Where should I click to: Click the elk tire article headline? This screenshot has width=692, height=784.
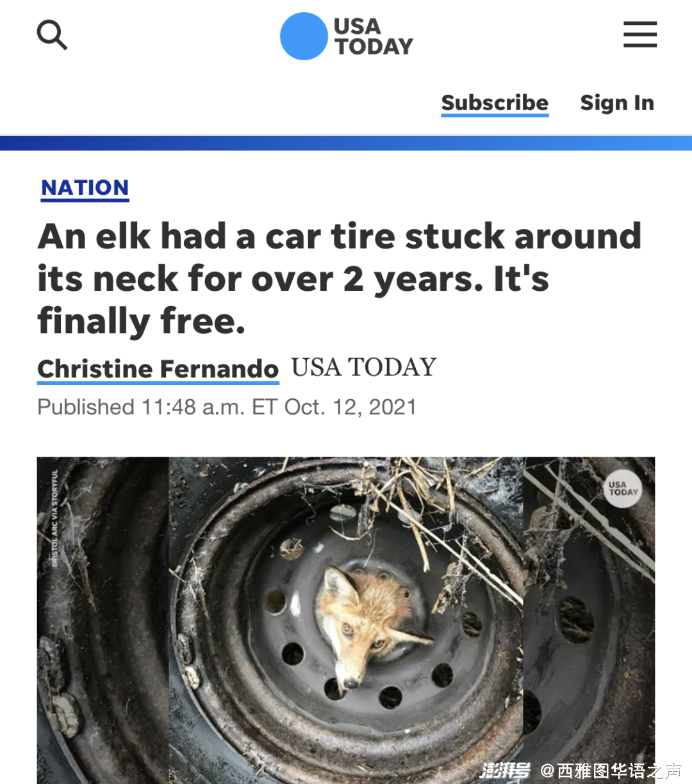[x=340, y=278]
